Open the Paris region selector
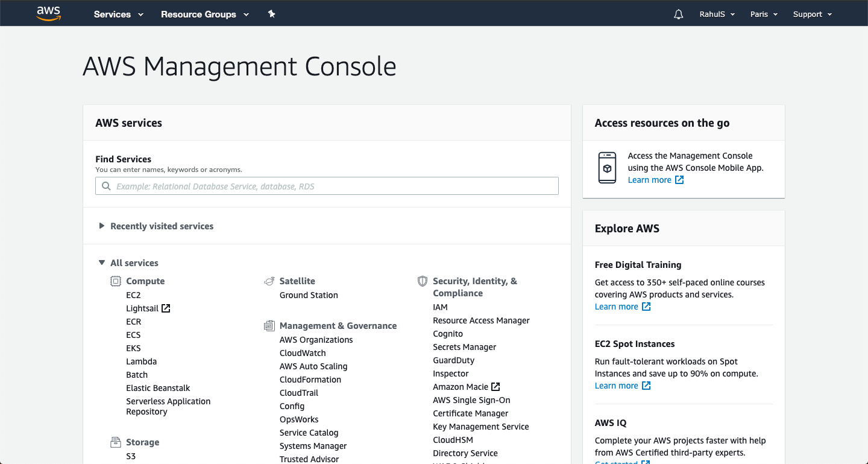The image size is (868, 464). point(764,14)
